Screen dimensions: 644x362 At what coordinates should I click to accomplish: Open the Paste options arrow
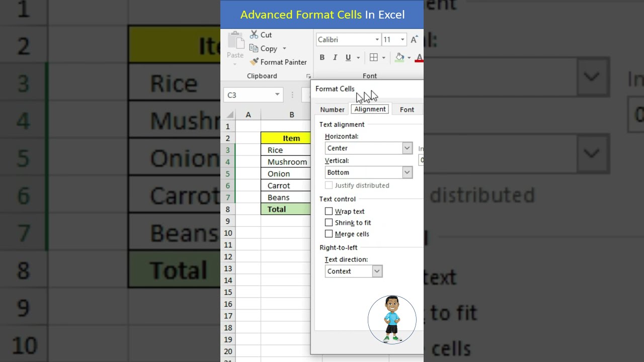tap(235, 64)
